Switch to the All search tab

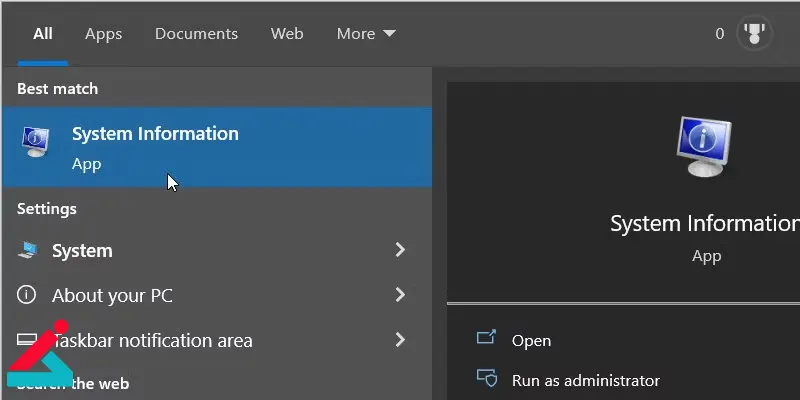pos(43,34)
